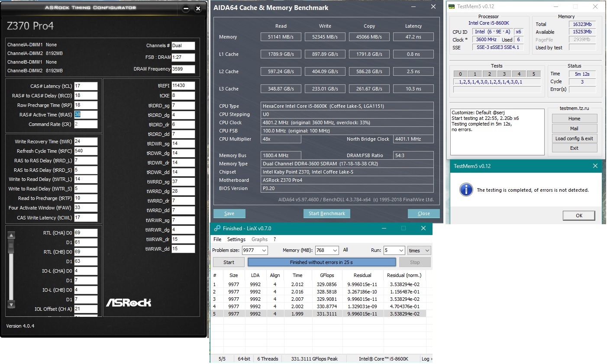Click OK in the TestMem5 dialog
This screenshot has width=607, height=364.
579,216
